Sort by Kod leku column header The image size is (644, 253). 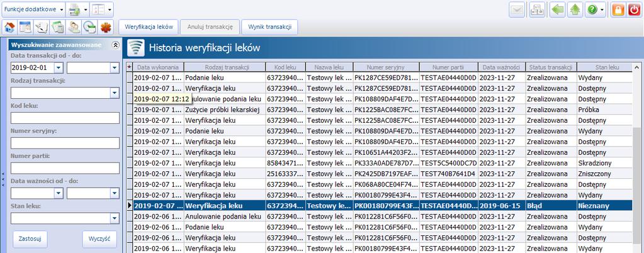(x=285, y=67)
